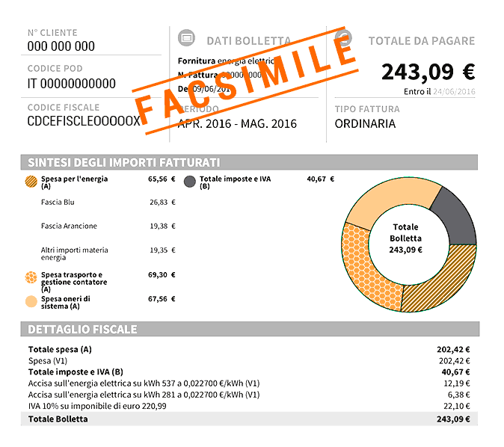Select the honeycomb Spesa trasporto legend icon
504x447 pixels.
pyautogui.click(x=31, y=277)
